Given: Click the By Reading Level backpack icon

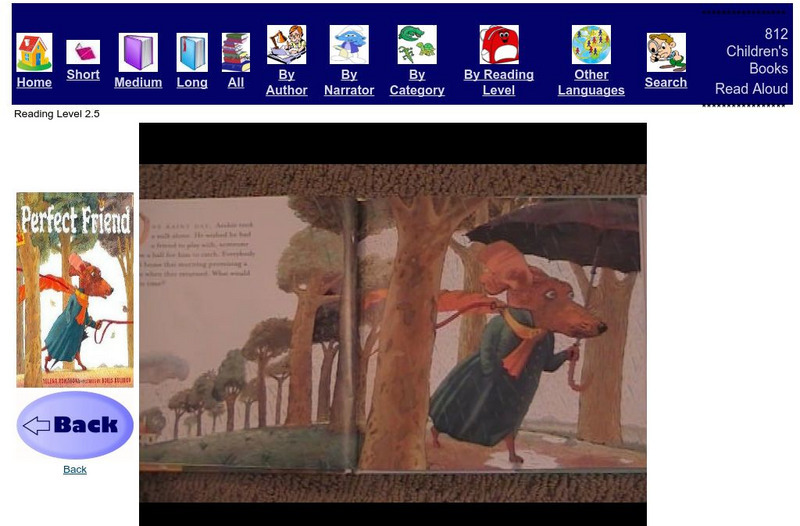Looking at the screenshot, I should coord(499,45).
